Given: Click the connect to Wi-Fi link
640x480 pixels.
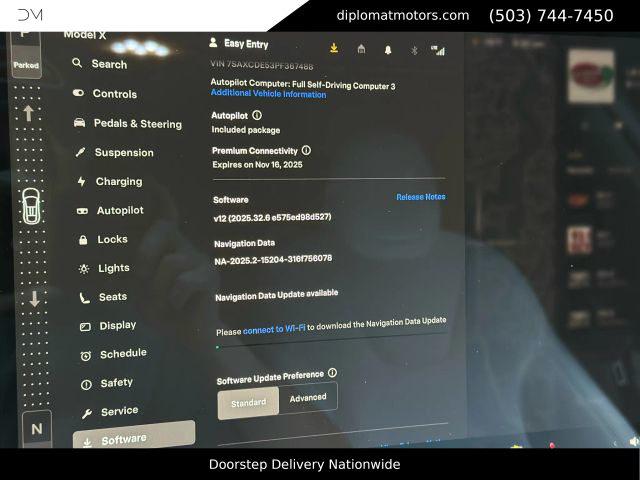Looking at the screenshot, I should tap(274, 329).
